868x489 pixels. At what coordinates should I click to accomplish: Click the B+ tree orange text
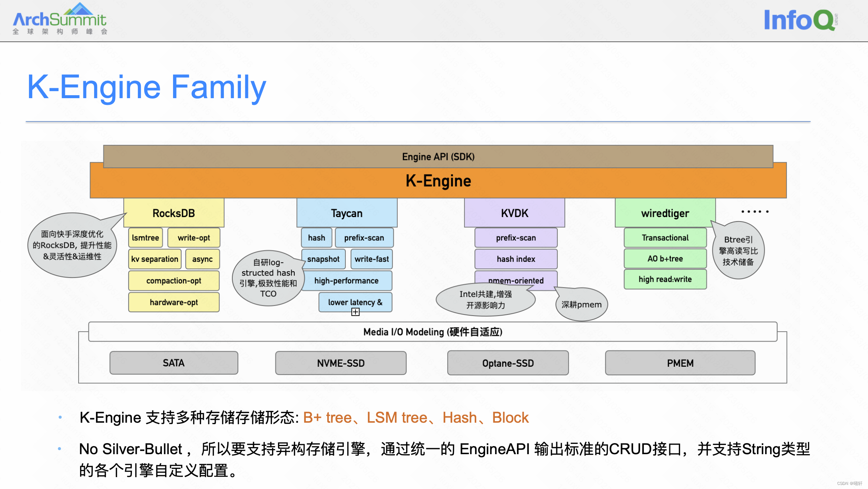tap(327, 418)
